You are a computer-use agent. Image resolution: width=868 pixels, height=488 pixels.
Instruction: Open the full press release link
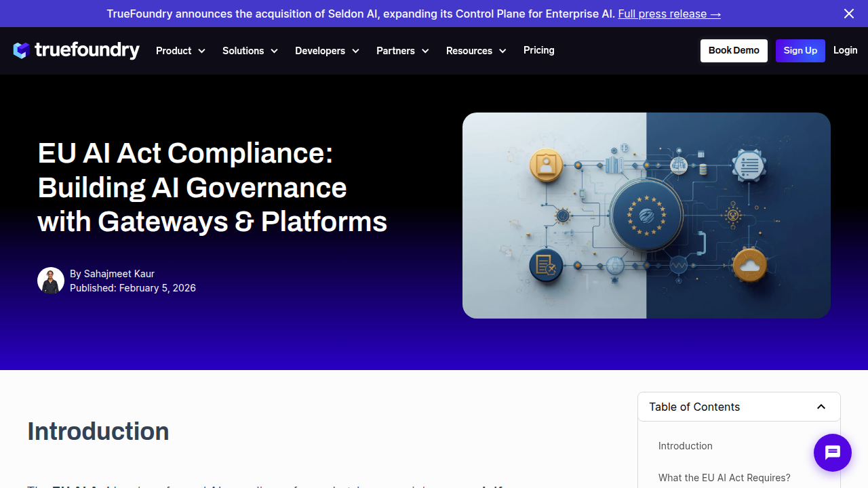[669, 14]
